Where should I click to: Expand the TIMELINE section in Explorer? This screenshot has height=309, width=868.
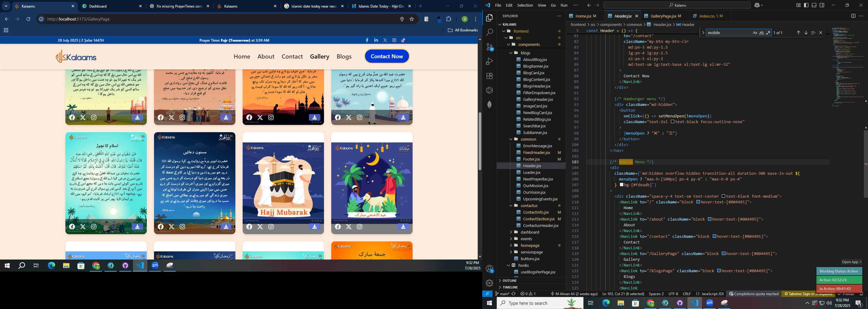(x=531, y=287)
